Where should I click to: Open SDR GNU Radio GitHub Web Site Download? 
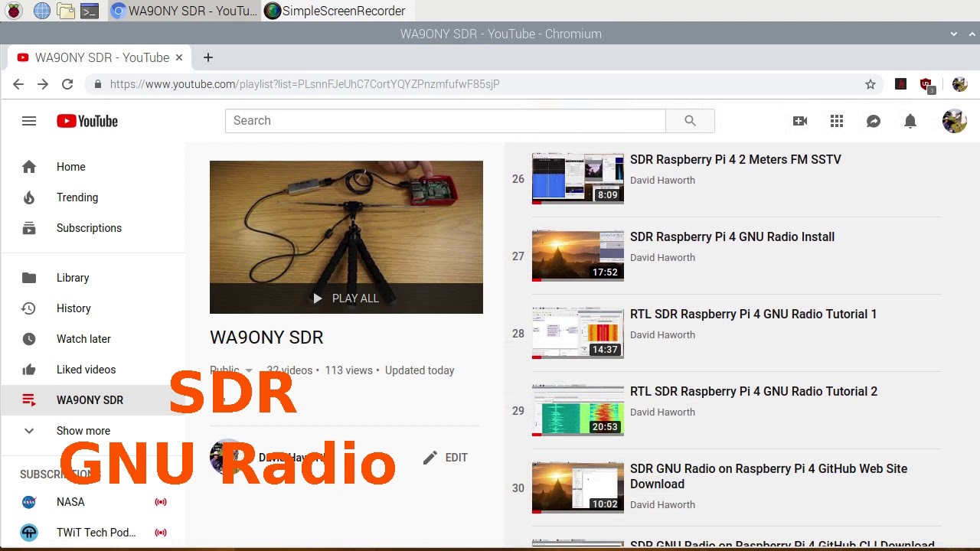(x=769, y=476)
